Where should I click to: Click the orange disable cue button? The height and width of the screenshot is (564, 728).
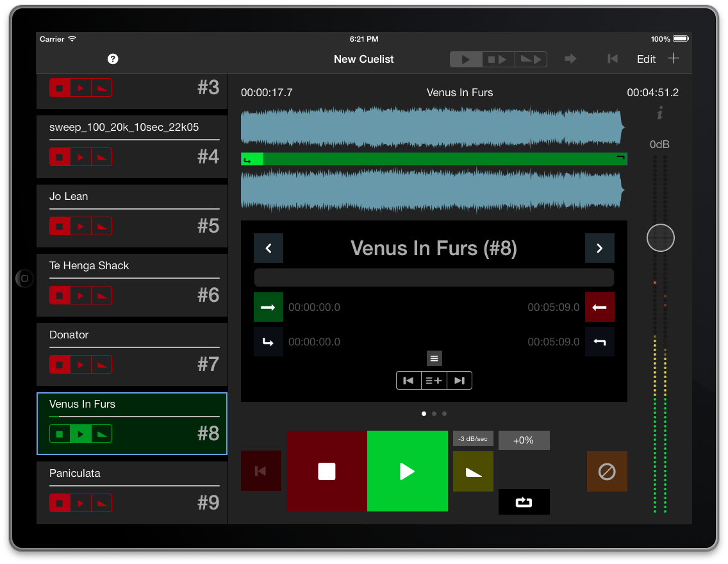click(x=607, y=471)
